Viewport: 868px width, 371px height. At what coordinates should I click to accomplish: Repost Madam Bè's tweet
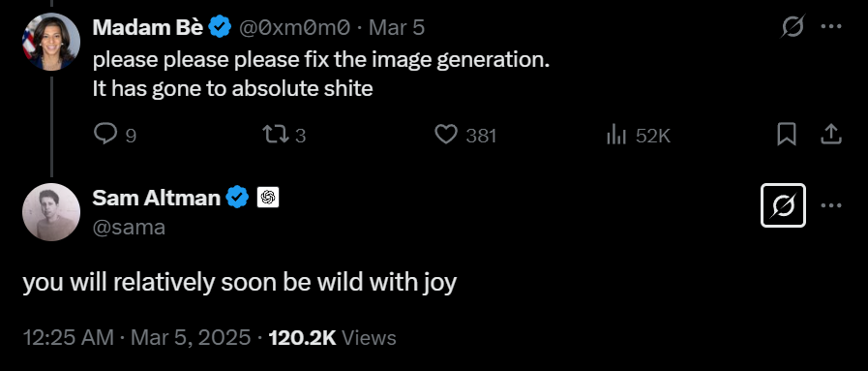pos(284,135)
